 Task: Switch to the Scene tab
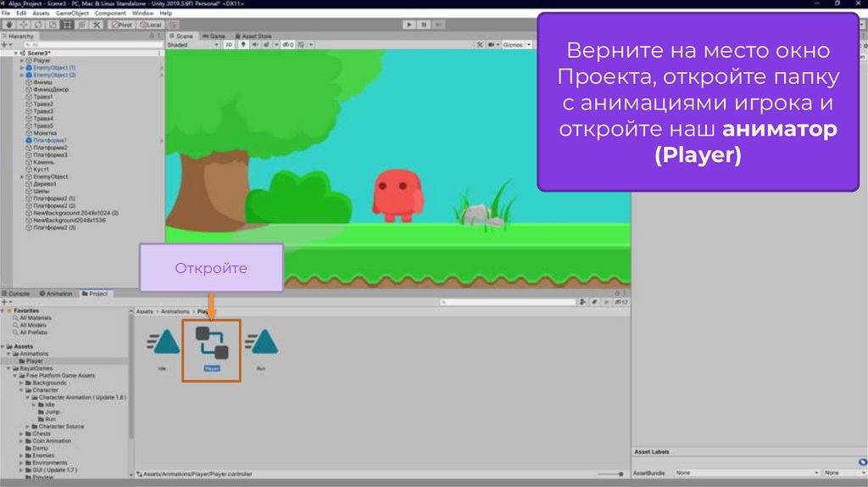181,36
